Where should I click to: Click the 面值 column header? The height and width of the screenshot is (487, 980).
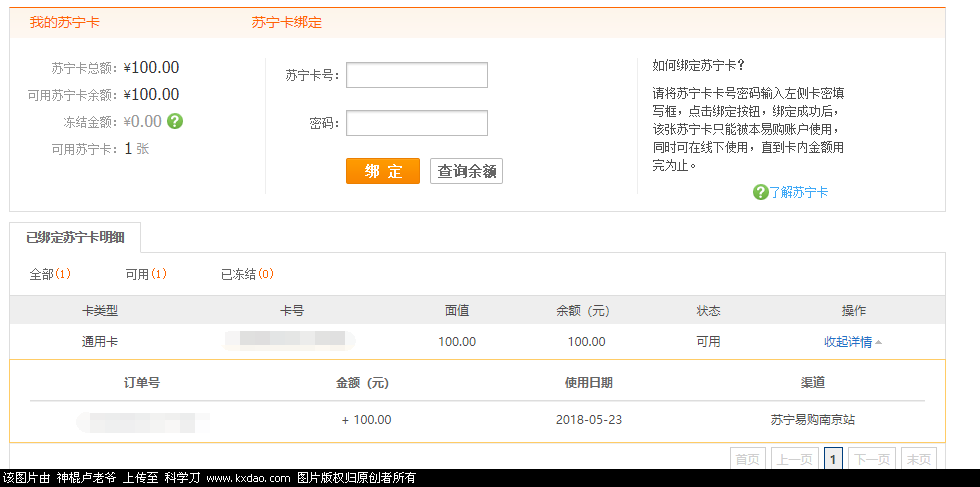coord(457,310)
